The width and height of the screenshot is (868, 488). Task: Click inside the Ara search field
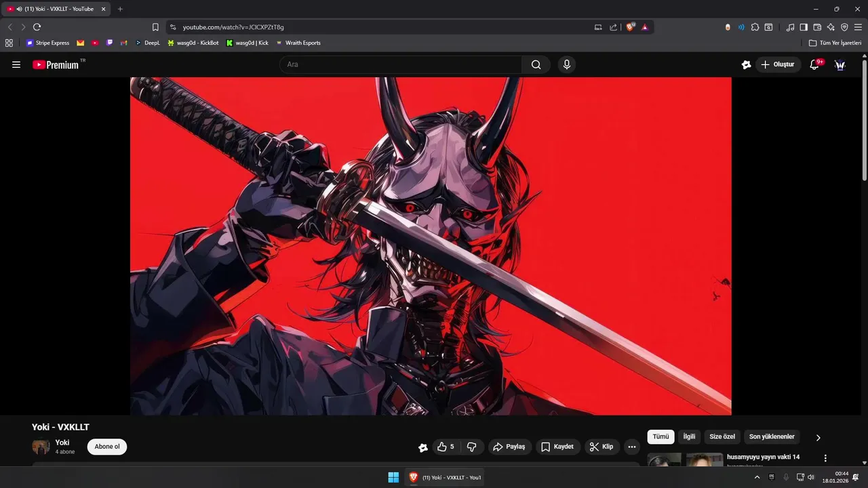[x=400, y=64]
